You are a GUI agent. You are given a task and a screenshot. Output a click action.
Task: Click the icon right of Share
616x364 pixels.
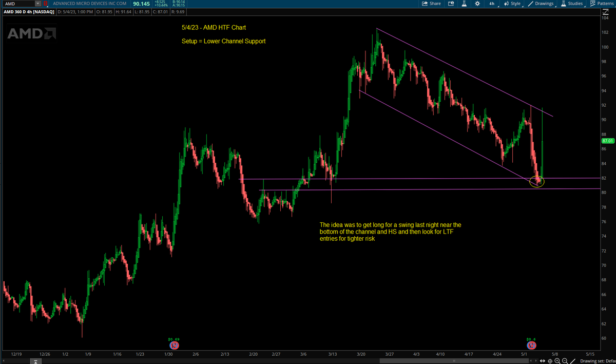tap(451, 4)
